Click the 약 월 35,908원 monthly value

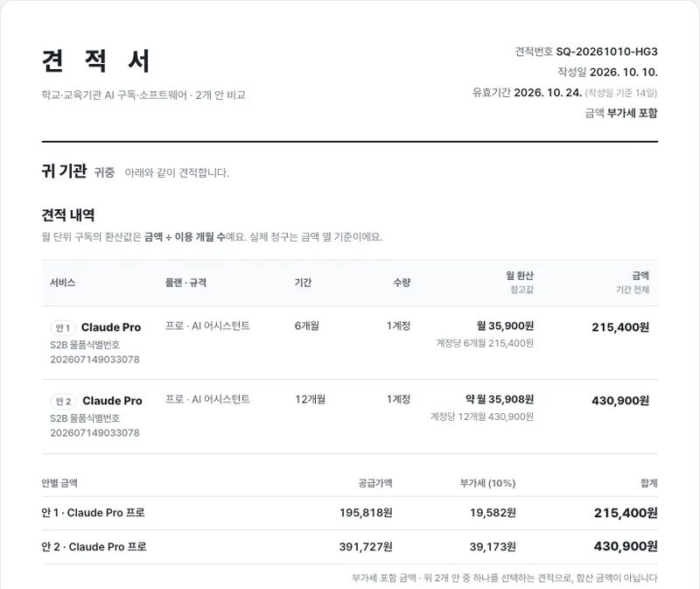(x=500, y=399)
